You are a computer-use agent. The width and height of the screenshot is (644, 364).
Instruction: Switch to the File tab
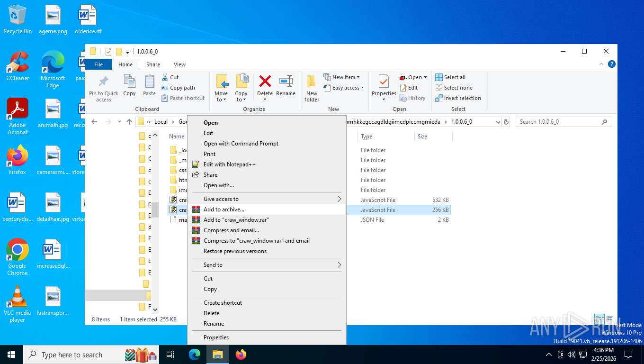98,64
